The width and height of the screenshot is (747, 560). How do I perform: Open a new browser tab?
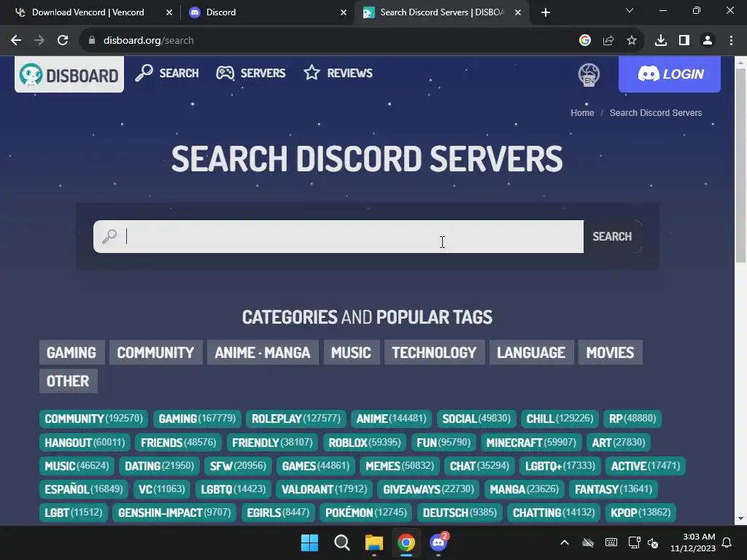click(x=546, y=12)
